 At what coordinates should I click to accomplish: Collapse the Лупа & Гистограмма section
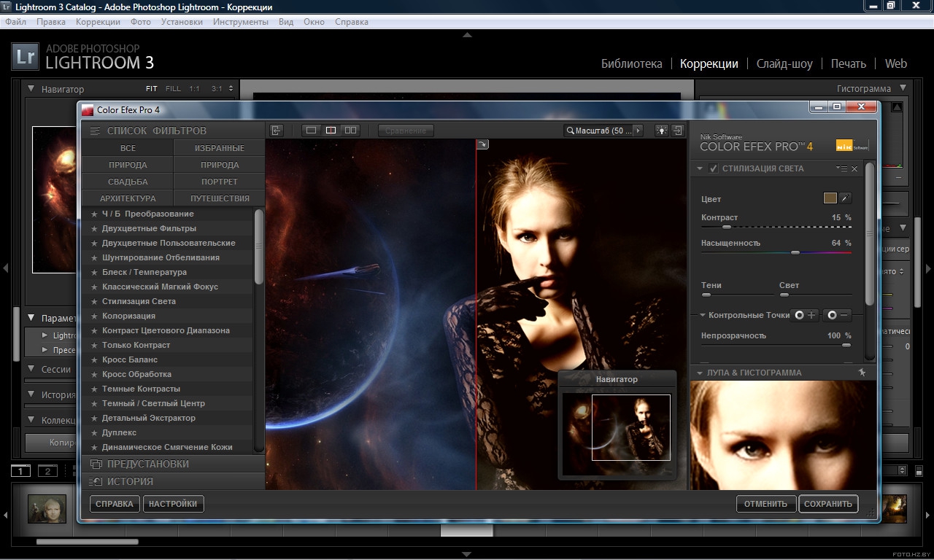700,373
